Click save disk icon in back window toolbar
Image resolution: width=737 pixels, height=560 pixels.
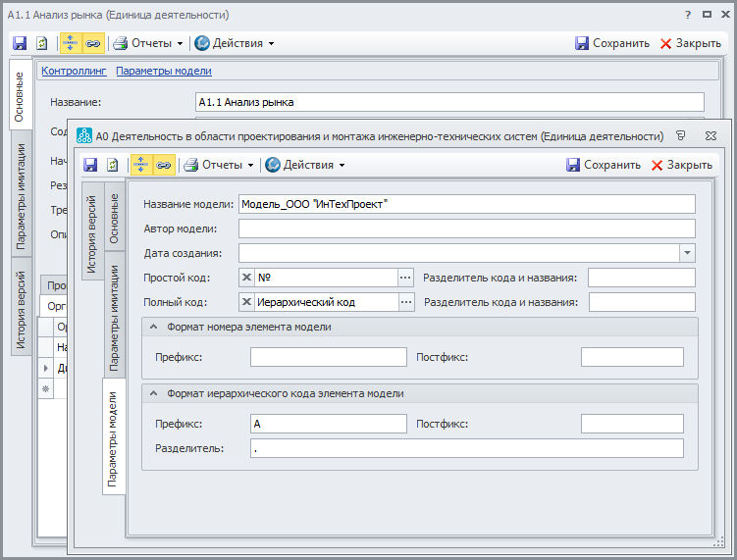20,43
